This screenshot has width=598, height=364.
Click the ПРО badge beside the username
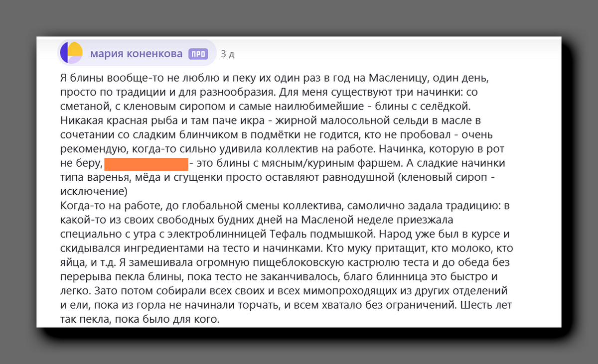[x=198, y=54]
